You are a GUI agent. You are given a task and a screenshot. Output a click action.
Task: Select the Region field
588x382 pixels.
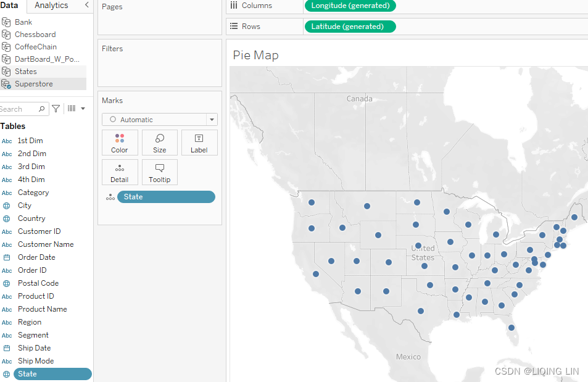click(30, 322)
